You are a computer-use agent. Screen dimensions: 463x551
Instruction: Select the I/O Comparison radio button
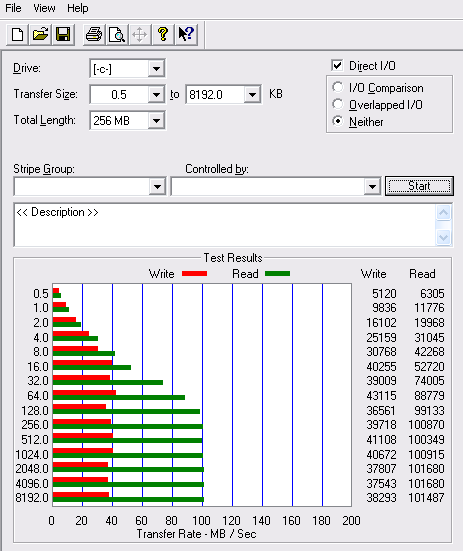(338, 87)
